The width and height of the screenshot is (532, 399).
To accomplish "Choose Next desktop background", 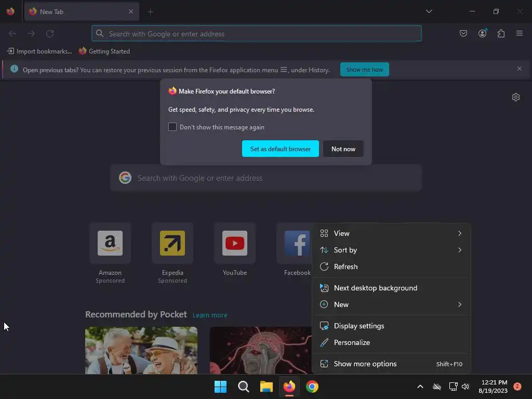I will tap(392, 288).
